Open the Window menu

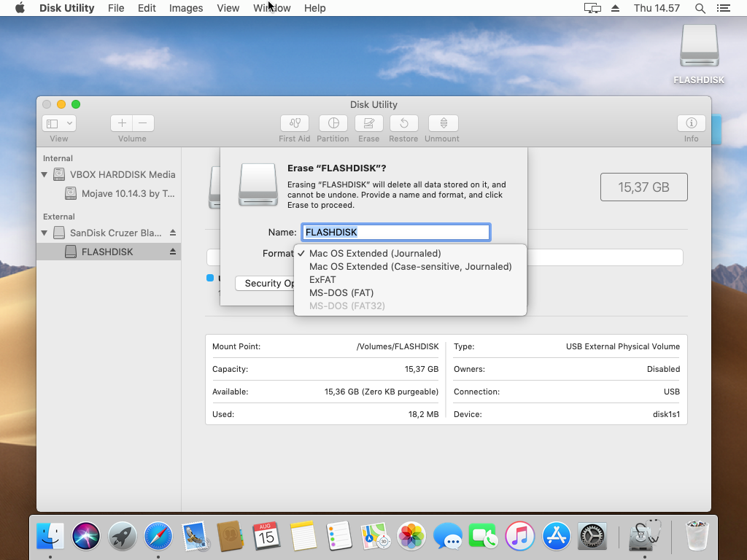(x=271, y=8)
